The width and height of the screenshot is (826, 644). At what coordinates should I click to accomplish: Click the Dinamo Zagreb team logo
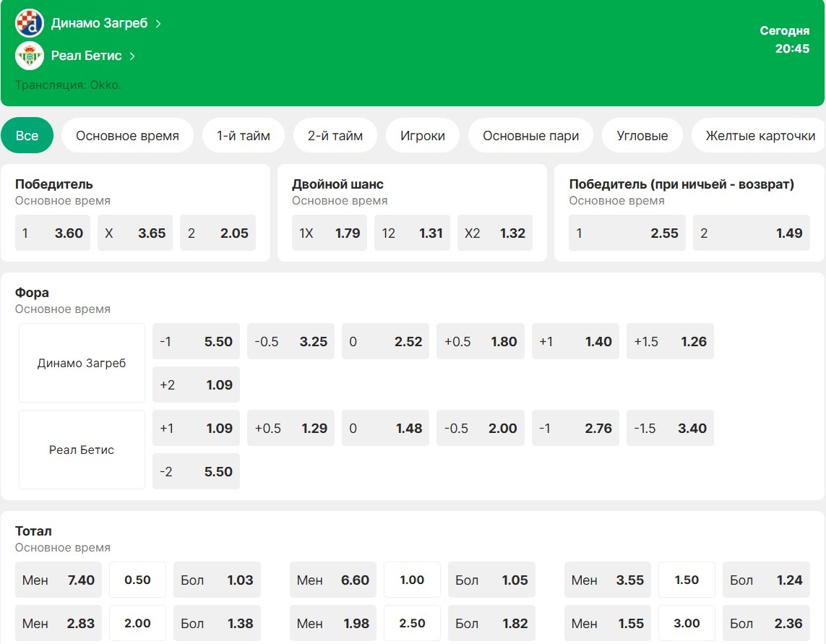coord(30,24)
